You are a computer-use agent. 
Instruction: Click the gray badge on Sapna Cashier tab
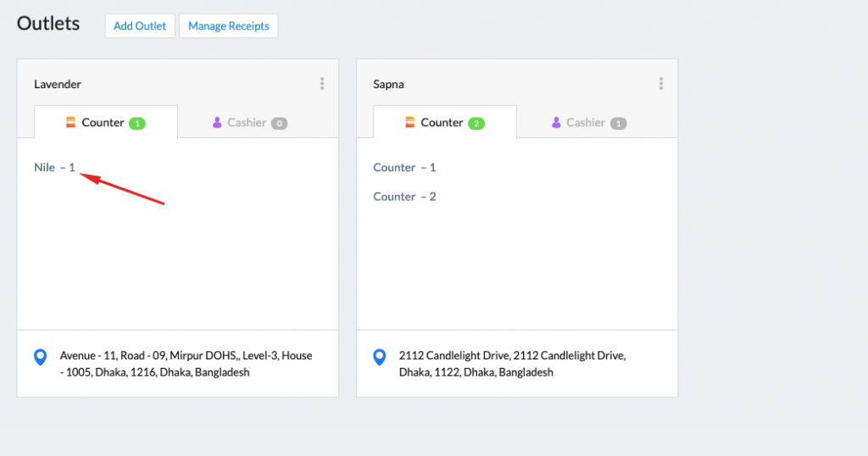618,124
